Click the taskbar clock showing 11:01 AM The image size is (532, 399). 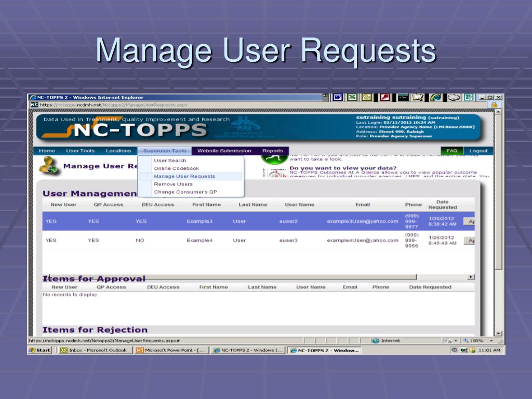click(x=489, y=350)
